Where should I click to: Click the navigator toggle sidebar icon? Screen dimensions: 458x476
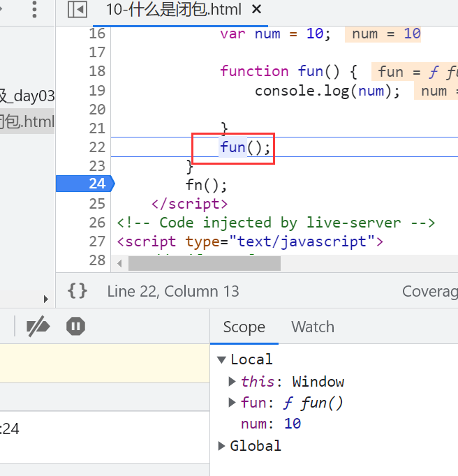pos(77,10)
